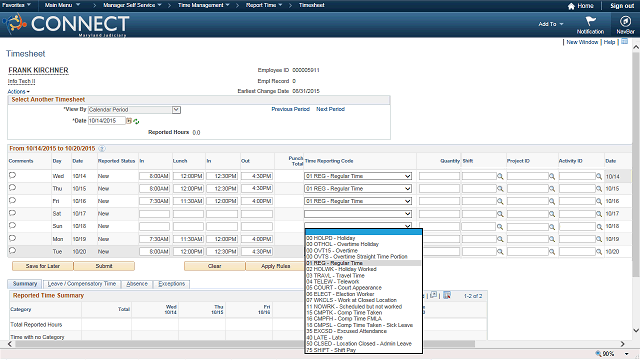Open the zoom level dropdown arrow
640x360 pixels.
click(x=627, y=354)
